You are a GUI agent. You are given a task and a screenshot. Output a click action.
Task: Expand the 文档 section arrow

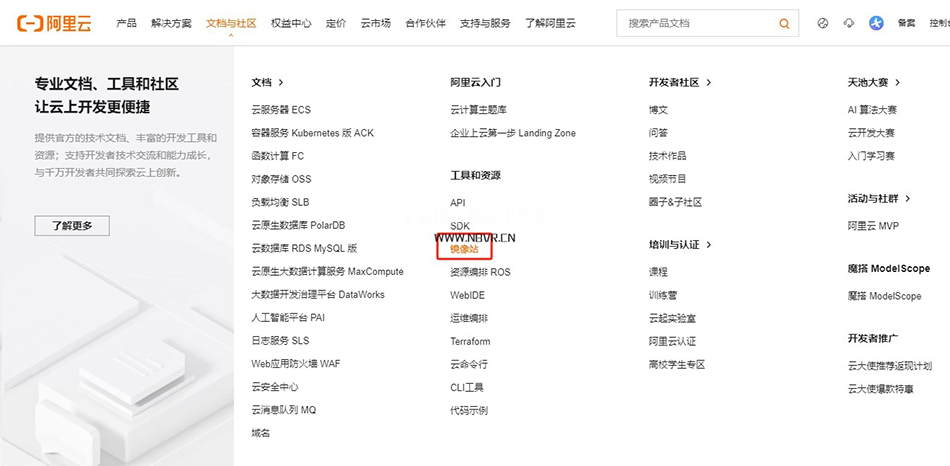pyautogui.click(x=281, y=83)
